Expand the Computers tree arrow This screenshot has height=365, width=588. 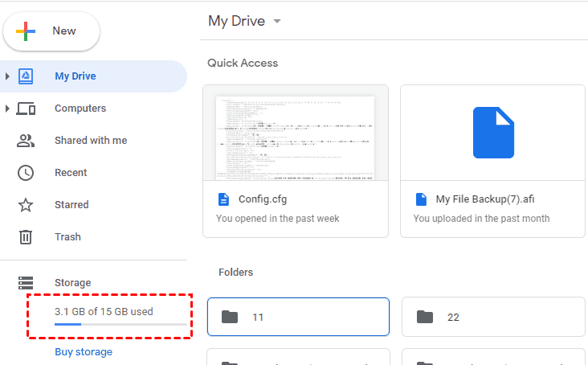[x=8, y=109]
